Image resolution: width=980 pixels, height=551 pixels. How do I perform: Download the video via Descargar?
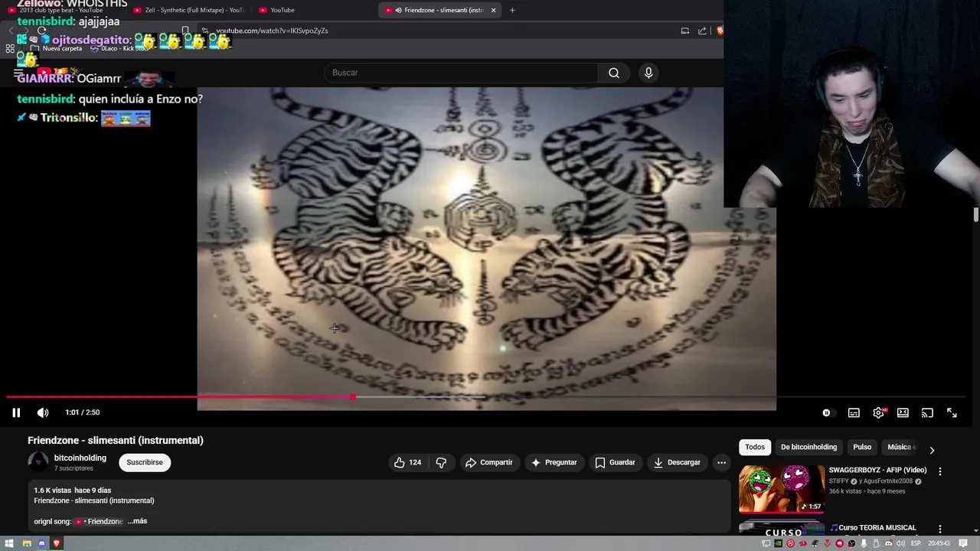(x=677, y=462)
